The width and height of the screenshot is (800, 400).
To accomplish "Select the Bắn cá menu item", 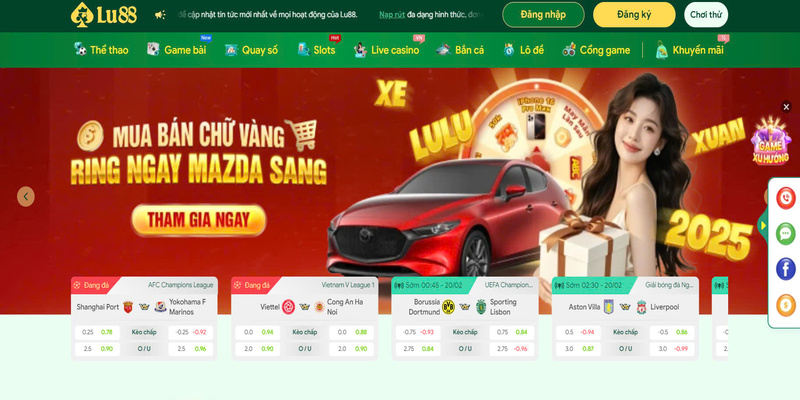I will [460, 50].
